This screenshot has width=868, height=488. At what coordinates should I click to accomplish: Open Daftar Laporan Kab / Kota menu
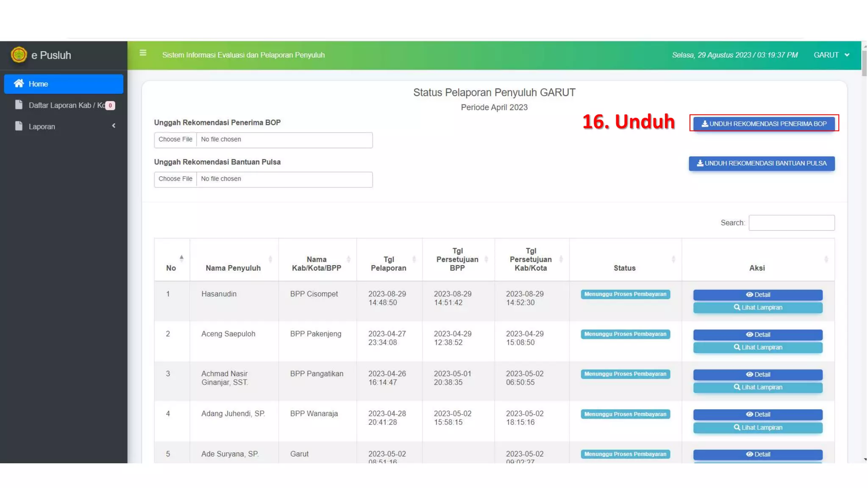(67, 105)
